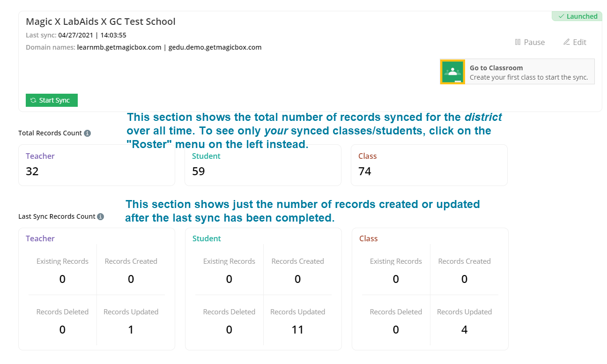Click the Teacher Records Updated value 1
The image size is (607, 364).
(x=131, y=330)
